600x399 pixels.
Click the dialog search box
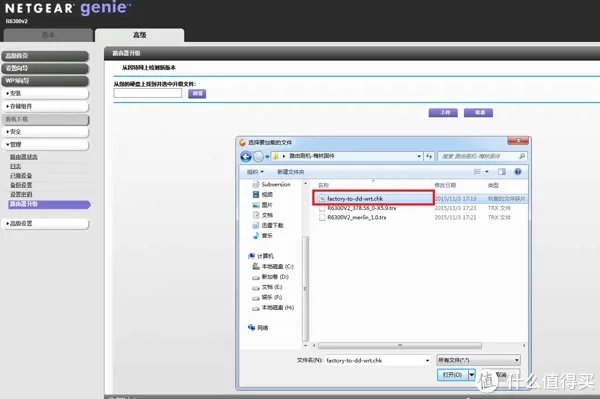483,156
